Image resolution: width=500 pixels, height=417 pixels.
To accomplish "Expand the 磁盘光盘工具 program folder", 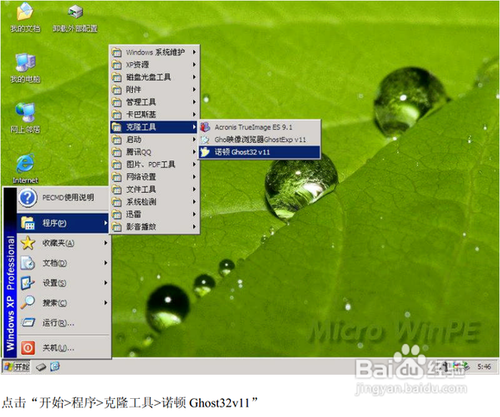I will (x=155, y=77).
